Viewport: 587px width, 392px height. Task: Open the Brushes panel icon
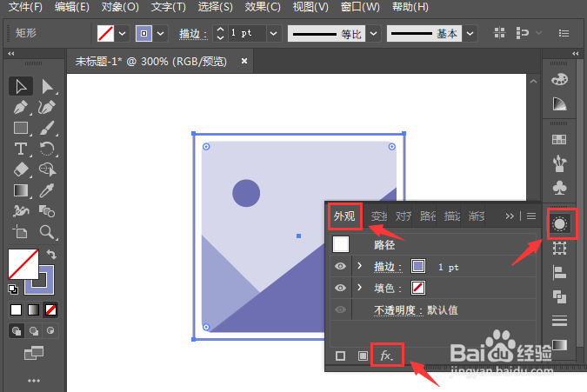point(559,163)
